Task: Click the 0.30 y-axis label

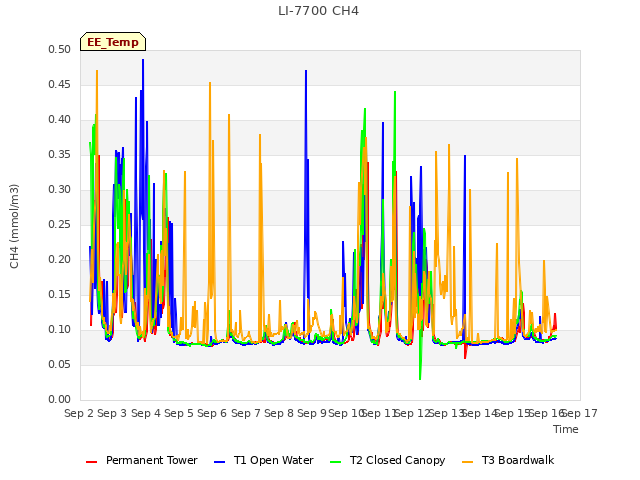Action: [60, 189]
